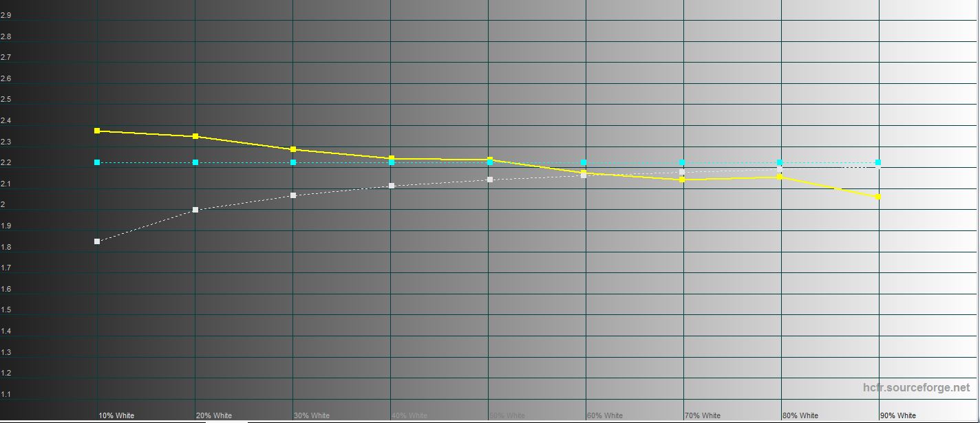Click the white dashed curve point at 10% White
980x423 pixels.
97,241
